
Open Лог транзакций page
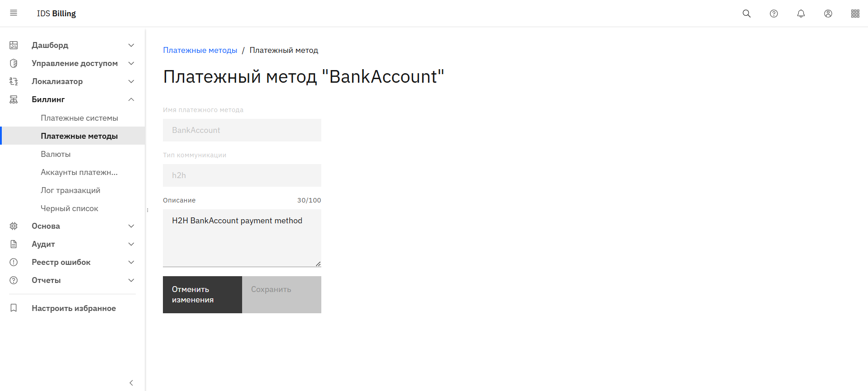click(71, 190)
